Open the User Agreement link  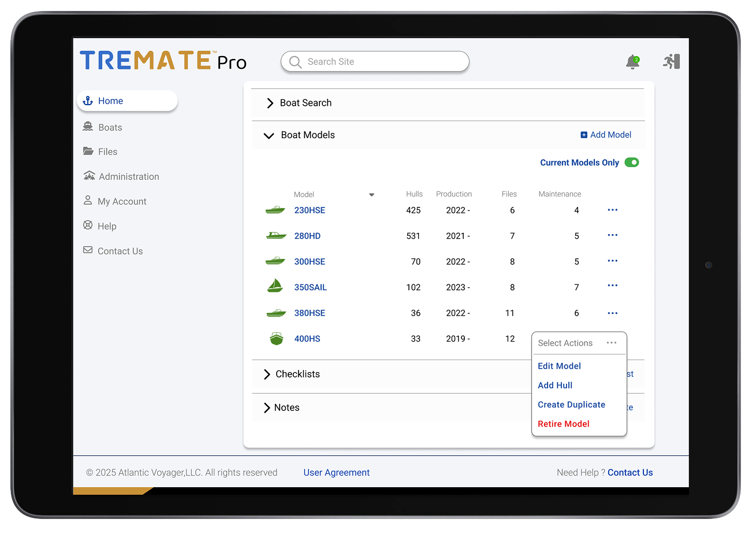(x=336, y=472)
